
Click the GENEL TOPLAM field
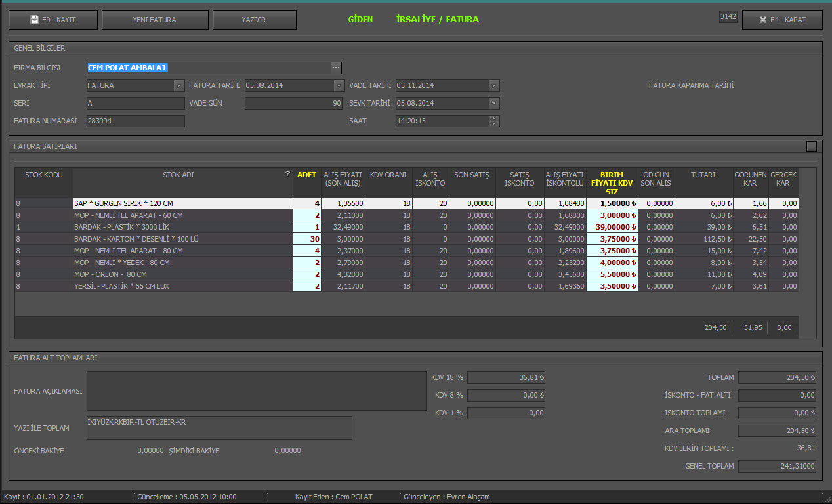click(x=778, y=466)
